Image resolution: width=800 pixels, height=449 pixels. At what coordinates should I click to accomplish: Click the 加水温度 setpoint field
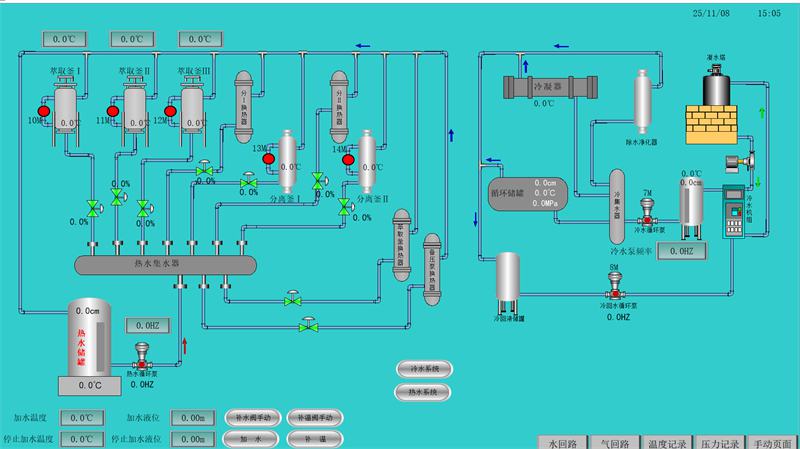pyautogui.click(x=80, y=418)
